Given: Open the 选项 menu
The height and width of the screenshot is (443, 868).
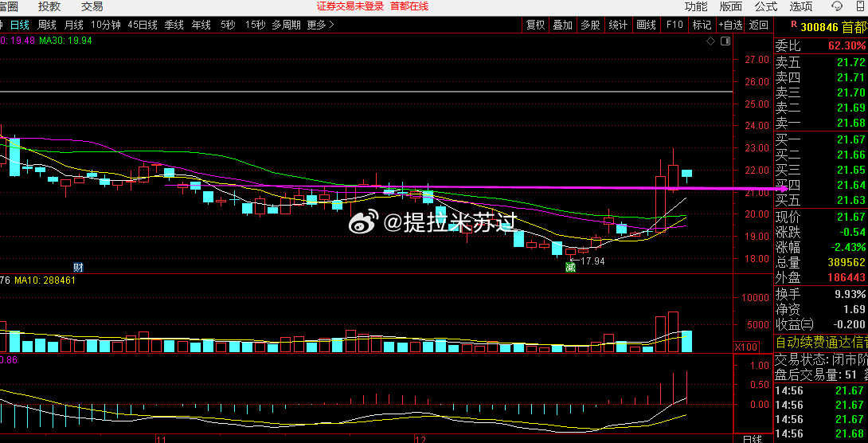Looking at the screenshot, I should (x=801, y=6).
